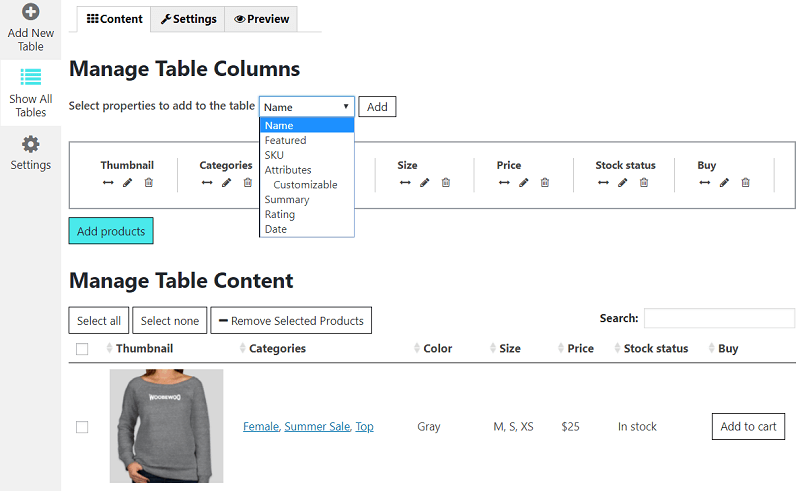
Task: Check the select-all checkbox in table header
Action: point(82,349)
